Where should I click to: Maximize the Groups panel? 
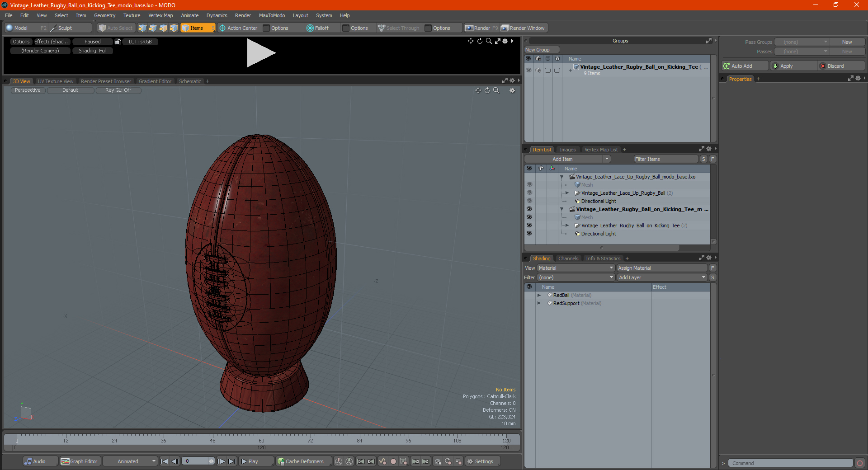pos(709,41)
